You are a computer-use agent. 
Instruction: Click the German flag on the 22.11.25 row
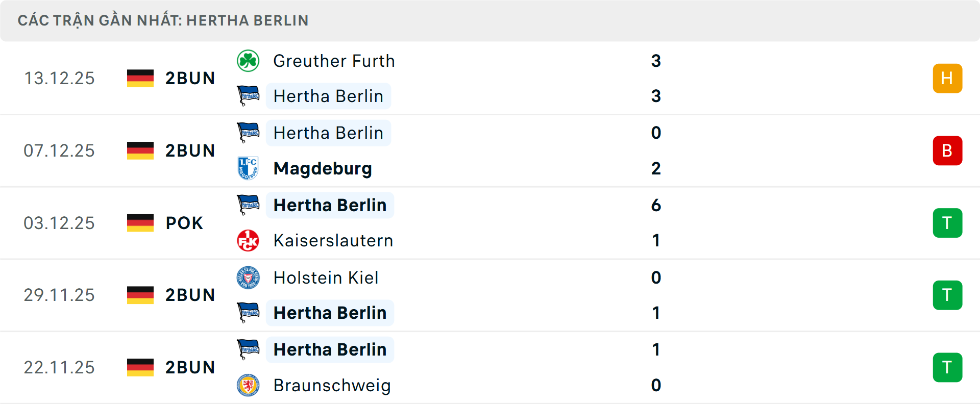coord(140,367)
